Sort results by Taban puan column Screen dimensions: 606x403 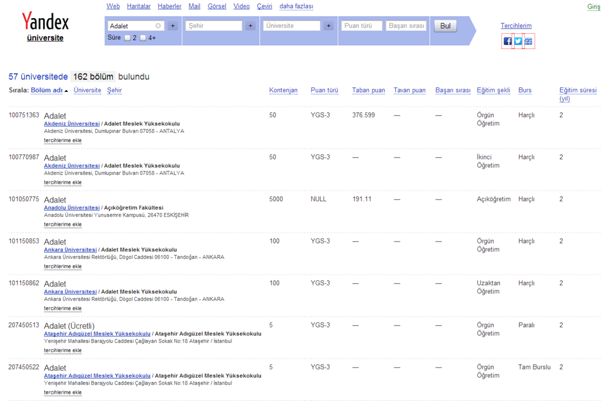pos(368,90)
